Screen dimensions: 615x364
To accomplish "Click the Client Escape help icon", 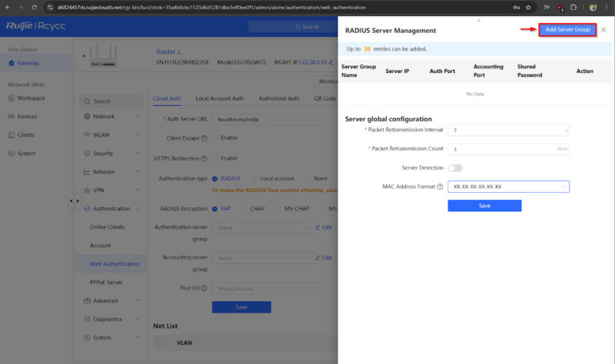I will point(204,138).
